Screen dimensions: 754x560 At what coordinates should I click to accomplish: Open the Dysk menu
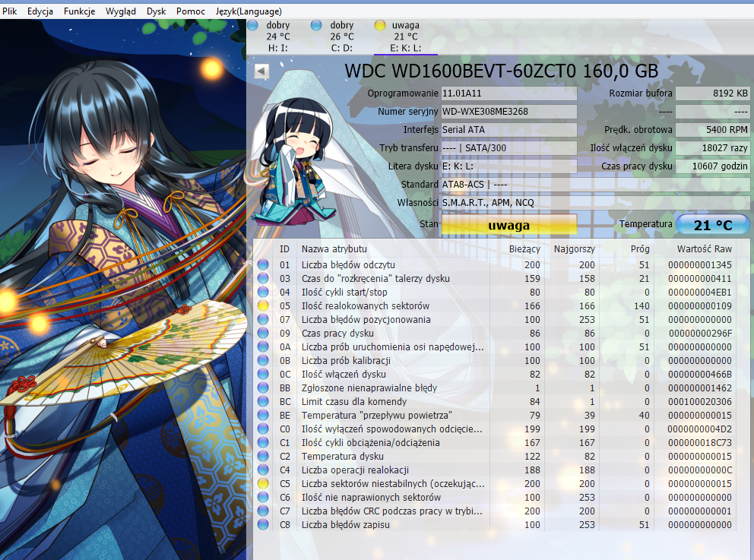156,11
